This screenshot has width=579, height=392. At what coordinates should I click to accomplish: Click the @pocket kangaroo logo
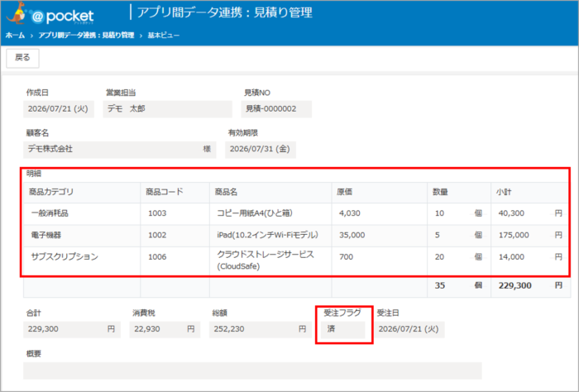pos(50,14)
